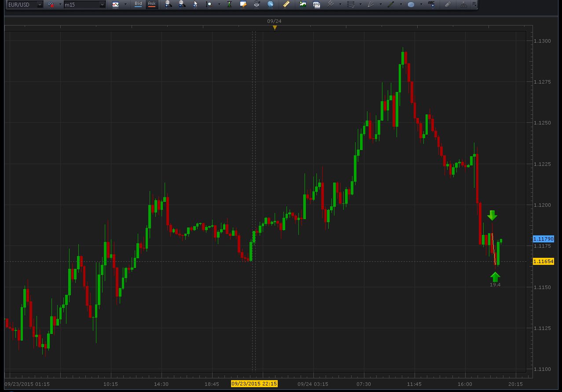Viewport: 562px width, 392px height.
Task: Select the Andrews pitchfork drawing tool
Action: 331,4
